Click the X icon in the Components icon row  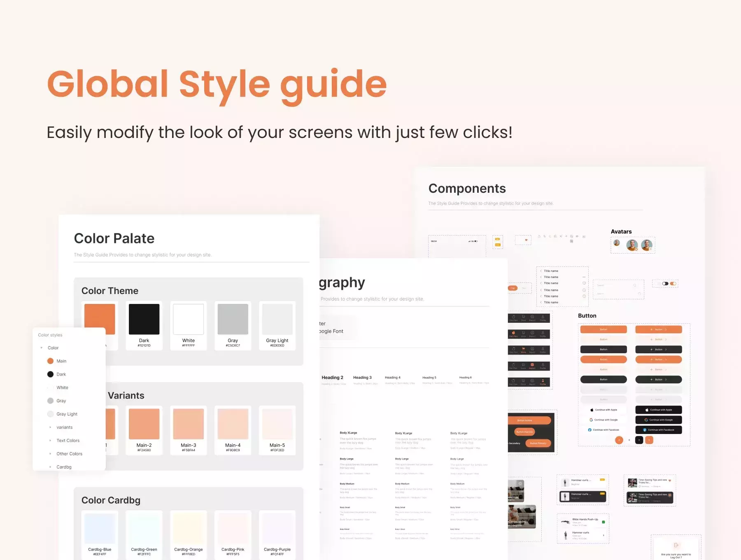(x=561, y=236)
